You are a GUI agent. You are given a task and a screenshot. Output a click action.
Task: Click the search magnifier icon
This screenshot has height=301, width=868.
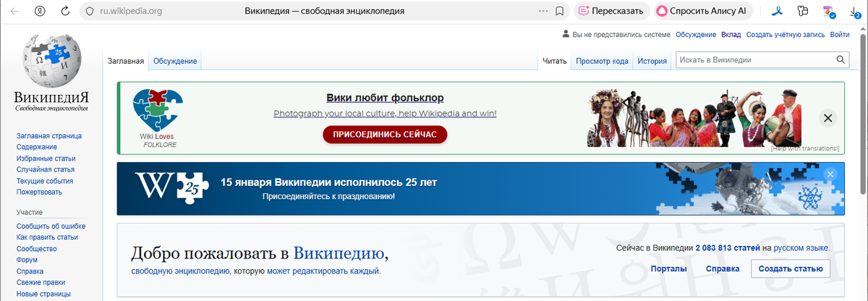[x=841, y=60]
